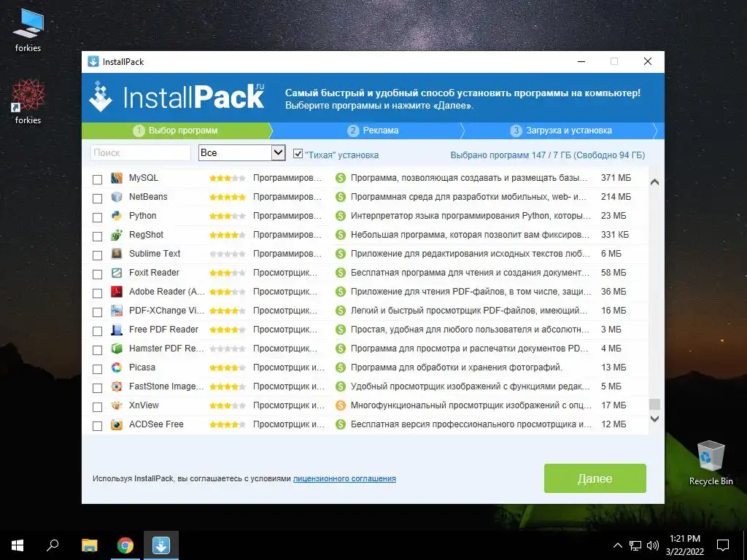Open taskbar search magnifier
Viewport: 747px width, 560px height.
click(x=53, y=545)
